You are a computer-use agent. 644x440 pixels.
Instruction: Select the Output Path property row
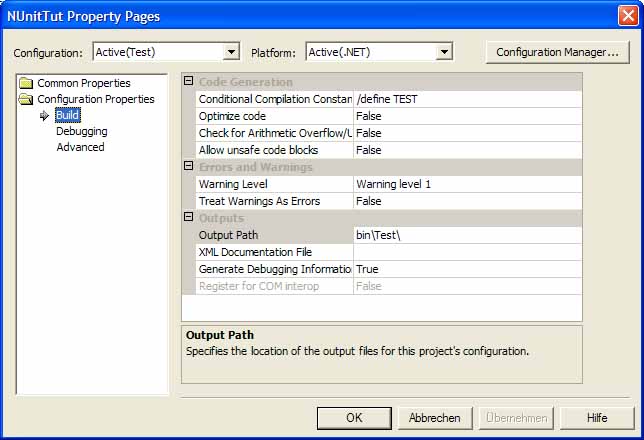click(x=274, y=235)
